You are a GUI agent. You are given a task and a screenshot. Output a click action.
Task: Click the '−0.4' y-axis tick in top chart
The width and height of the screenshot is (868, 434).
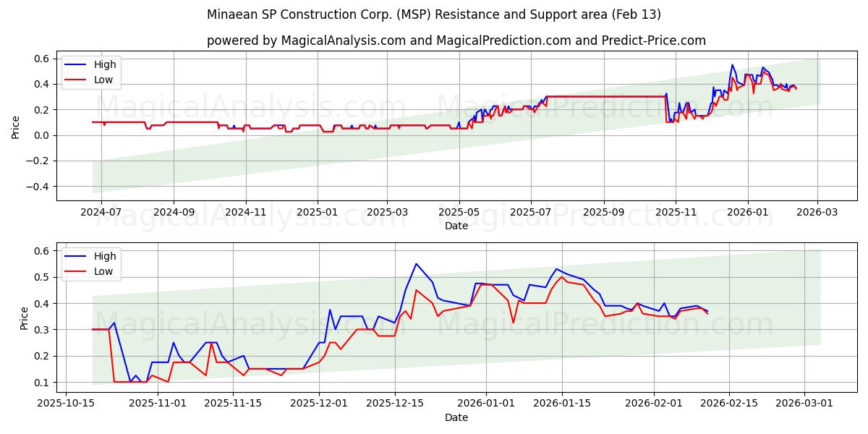[38, 187]
